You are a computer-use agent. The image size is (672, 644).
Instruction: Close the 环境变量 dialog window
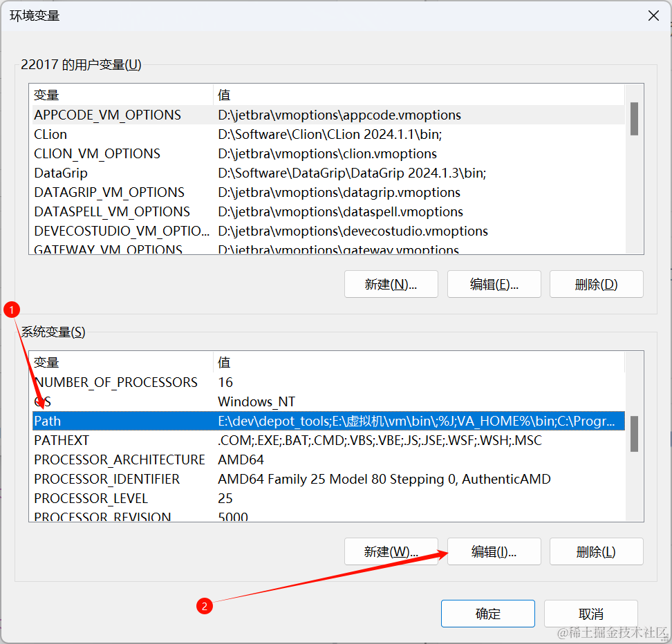[x=653, y=16]
